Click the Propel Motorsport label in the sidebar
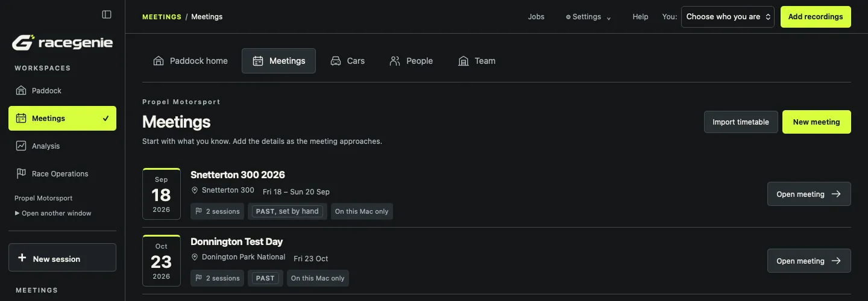Screen dimensions: 868x301 [x=43, y=198]
